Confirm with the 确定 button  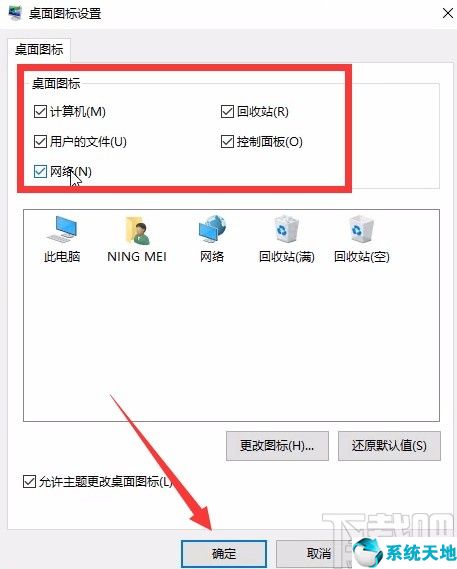[x=224, y=554]
